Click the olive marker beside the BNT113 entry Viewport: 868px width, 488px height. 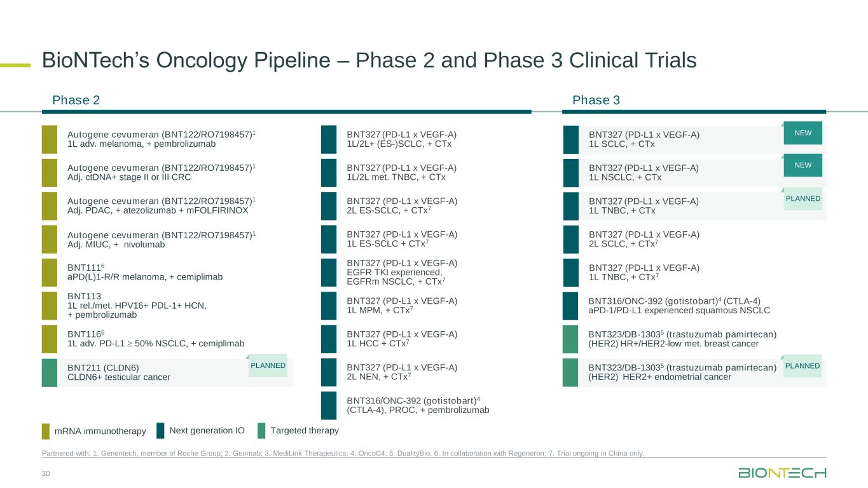click(x=49, y=306)
